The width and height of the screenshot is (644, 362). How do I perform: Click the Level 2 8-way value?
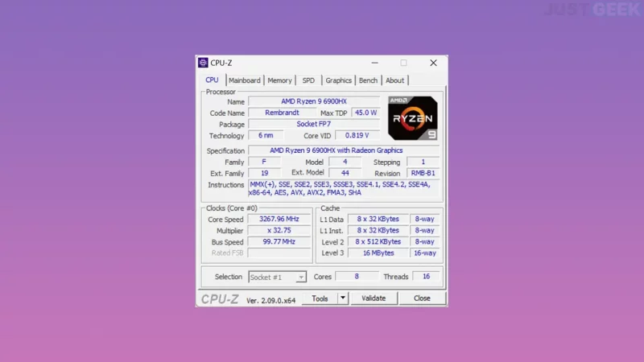(425, 242)
